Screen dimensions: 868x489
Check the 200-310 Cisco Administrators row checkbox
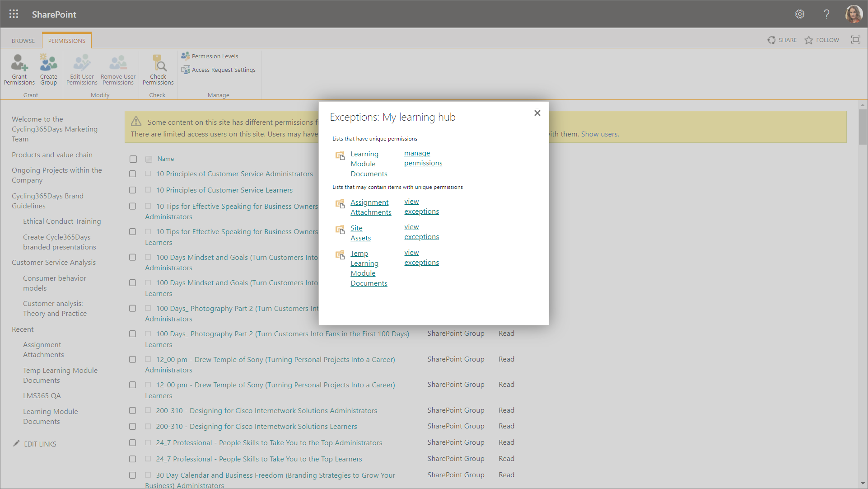click(x=132, y=411)
